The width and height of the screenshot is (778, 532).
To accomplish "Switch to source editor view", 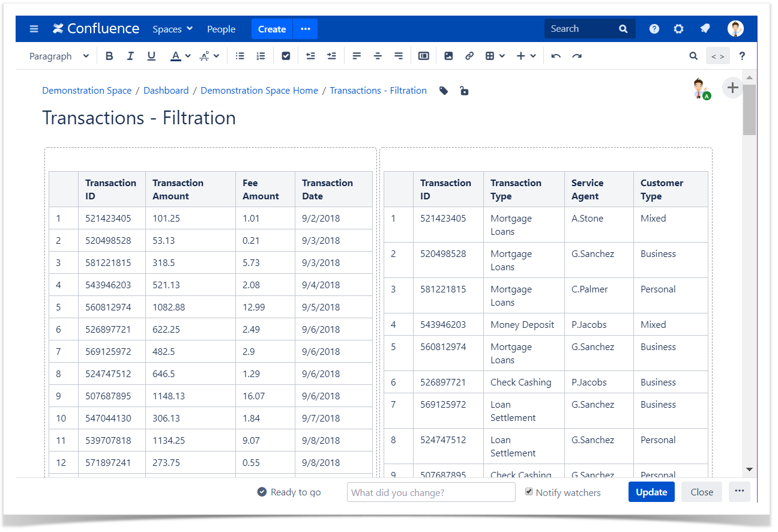I will click(x=717, y=56).
